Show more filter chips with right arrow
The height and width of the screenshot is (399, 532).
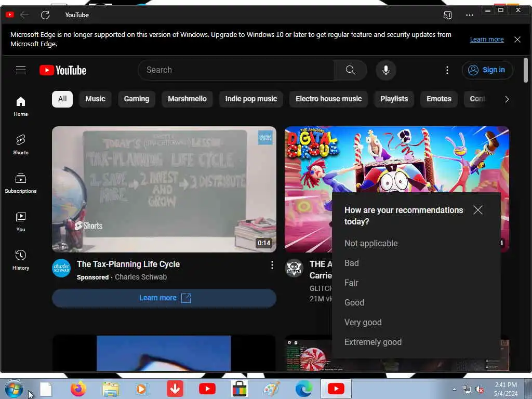tap(507, 99)
